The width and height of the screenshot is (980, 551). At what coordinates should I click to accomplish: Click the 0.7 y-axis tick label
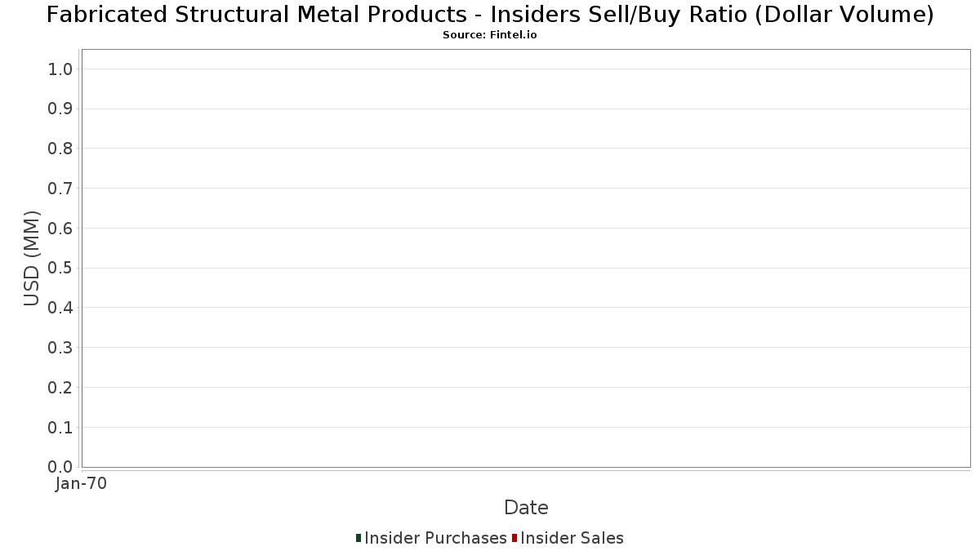60,189
